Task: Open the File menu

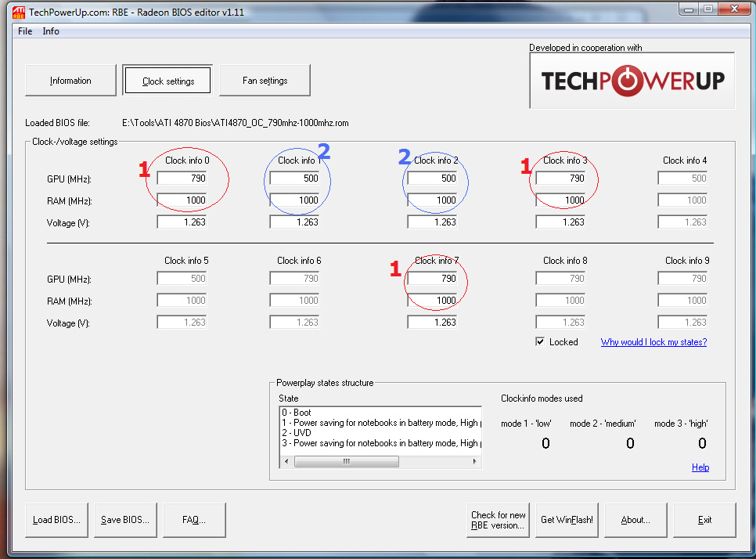Action: point(25,31)
